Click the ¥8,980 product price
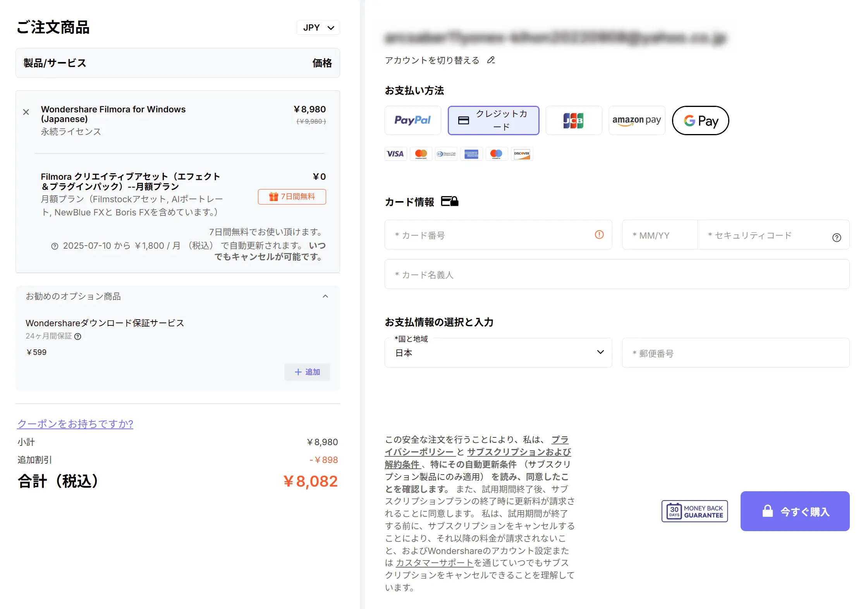 tap(309, 109)
